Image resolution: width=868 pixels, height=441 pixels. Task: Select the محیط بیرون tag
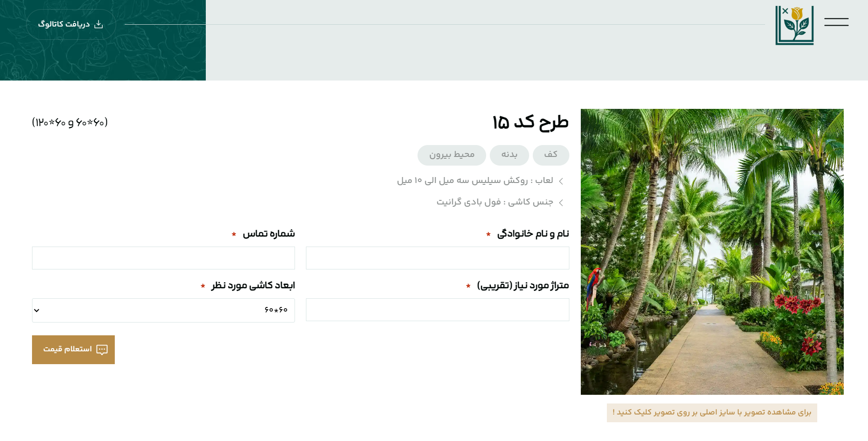[451, 155]
